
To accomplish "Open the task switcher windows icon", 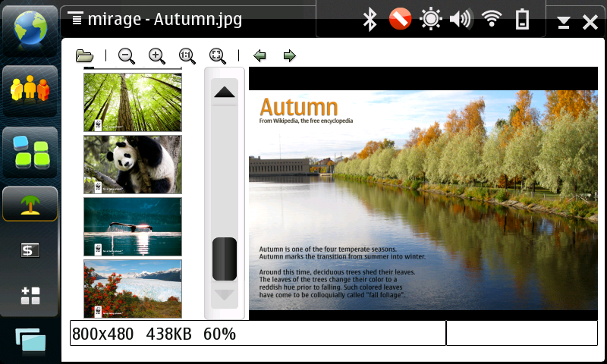I will pos(30,341).
